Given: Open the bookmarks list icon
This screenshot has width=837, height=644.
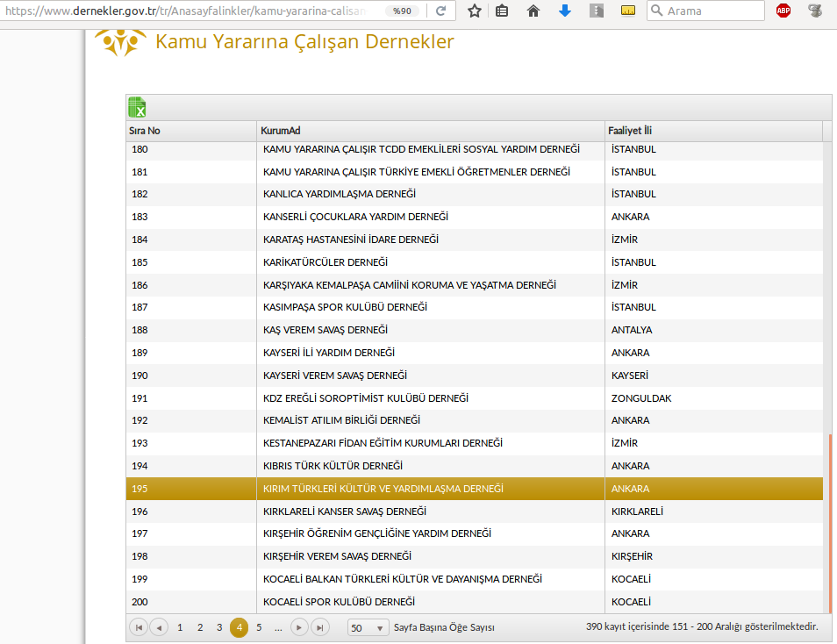Looking at the screenshot, I should tap(502, 11).
